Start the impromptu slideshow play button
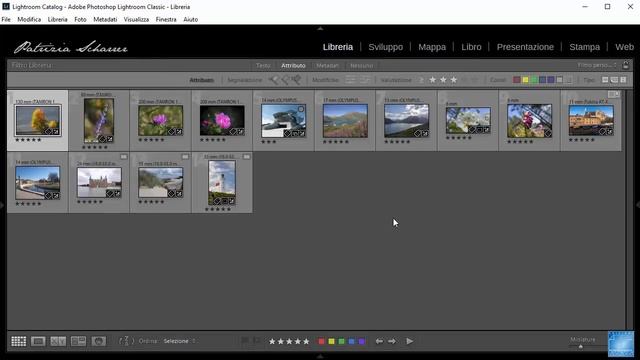 409,341
